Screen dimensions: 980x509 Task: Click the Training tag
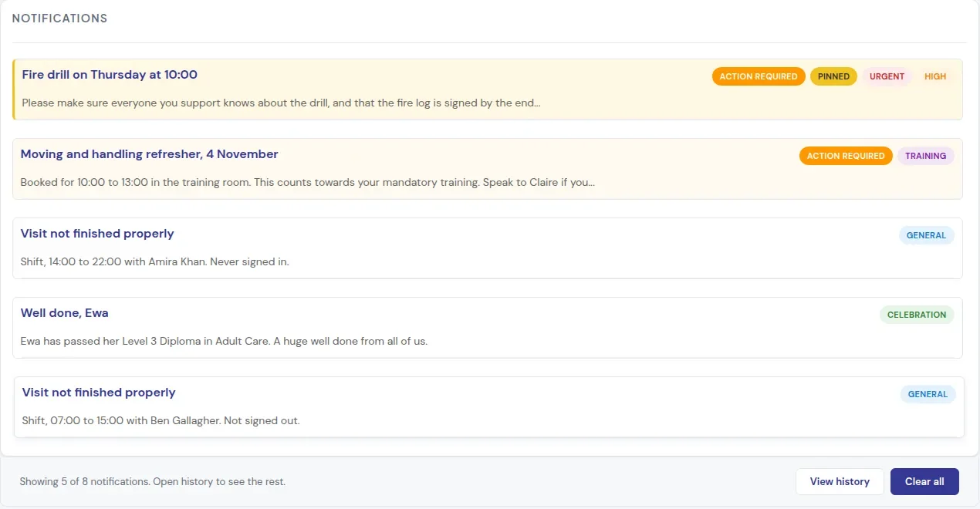coord(926,156)
